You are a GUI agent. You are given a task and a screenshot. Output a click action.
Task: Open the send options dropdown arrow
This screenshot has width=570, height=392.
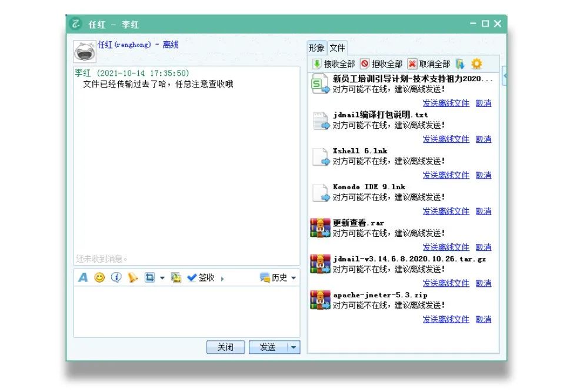pyautogui.click(x=294, y=347)
